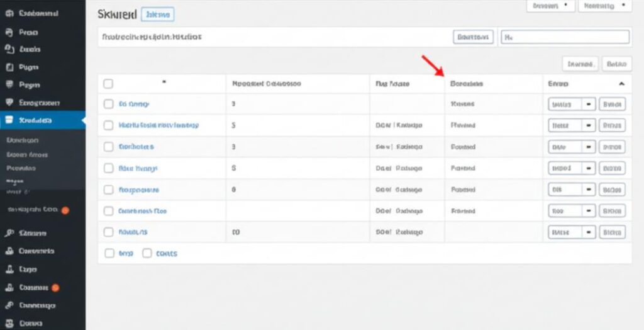Click the bottom-most sidebar menu icon

click(9, 323)
